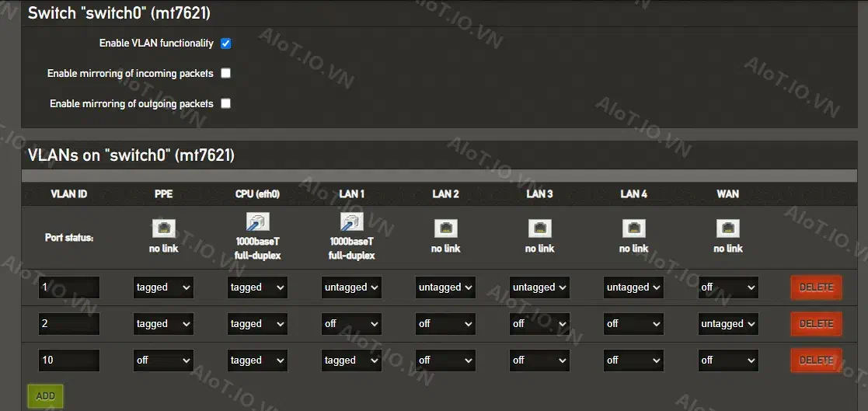Open PPE dropdown for VLAN 1
868x411 pixels.
(x=163, y=287)
